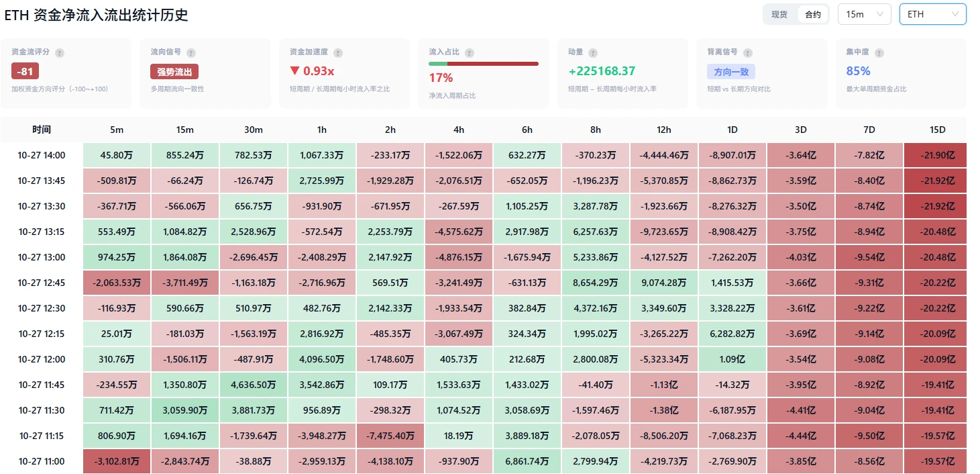This screenshot has width=980, height=474.
Task: Click the 时间 column header
Action: [42, 130]
